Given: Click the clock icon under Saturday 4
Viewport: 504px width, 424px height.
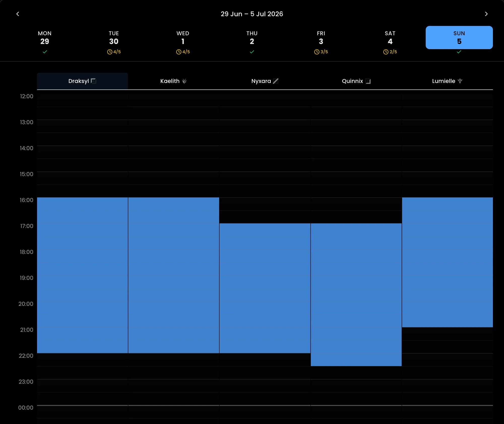Looking at the screenshot, I should click(386, 52).
